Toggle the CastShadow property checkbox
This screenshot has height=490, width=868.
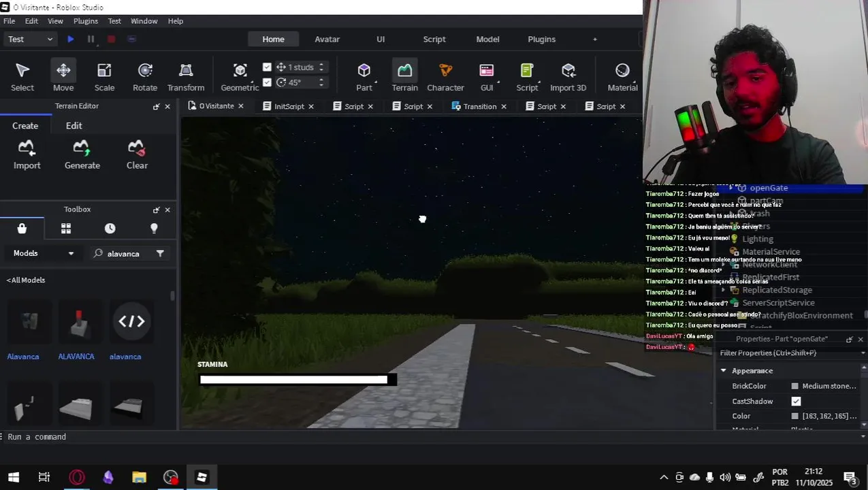pyautogui.click(x=796, y=402)
